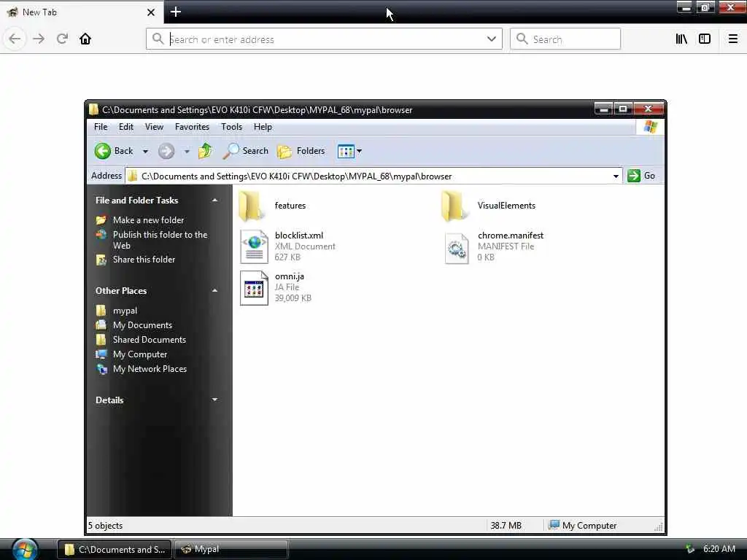
Task: Click the system tray network icon
Action: [x=689, y=549]
